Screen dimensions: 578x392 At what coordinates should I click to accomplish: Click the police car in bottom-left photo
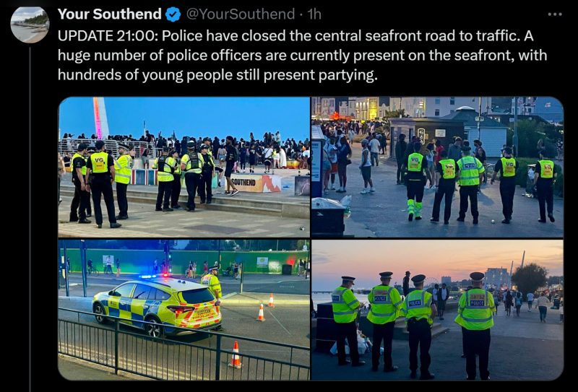click(158, 307)
